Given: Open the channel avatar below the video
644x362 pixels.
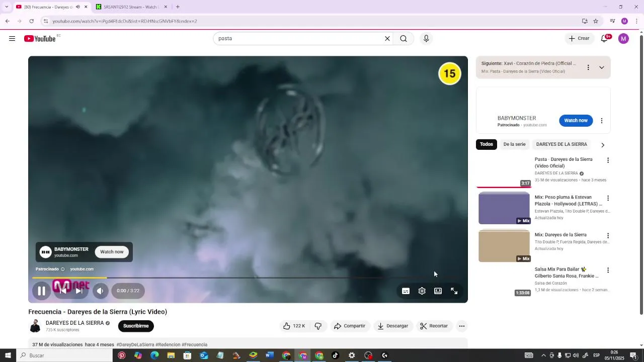Looking at the screenshot, I should [35, 326].
